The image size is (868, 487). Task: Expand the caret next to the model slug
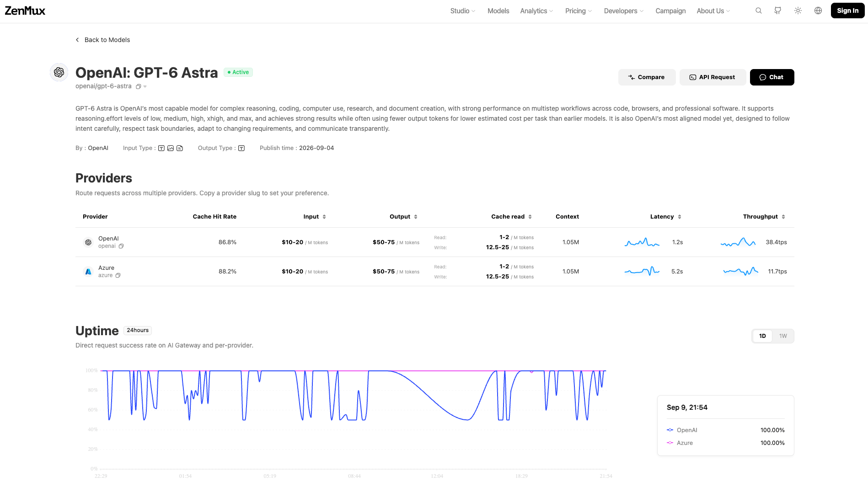[145, 86]
